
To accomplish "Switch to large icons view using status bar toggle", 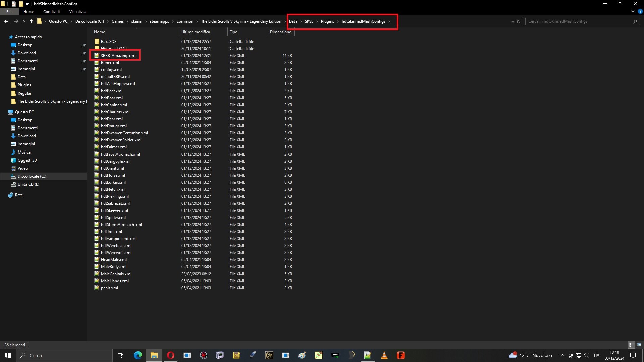I will [639, 345].
